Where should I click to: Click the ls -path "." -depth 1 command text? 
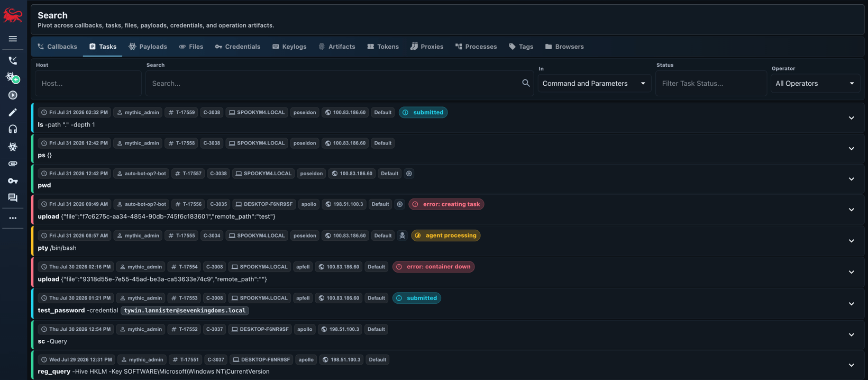(67, 125)
